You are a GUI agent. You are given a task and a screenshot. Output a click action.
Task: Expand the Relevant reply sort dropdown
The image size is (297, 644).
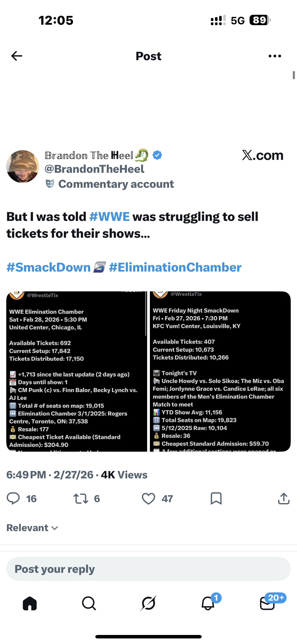(x=32, y=528)
